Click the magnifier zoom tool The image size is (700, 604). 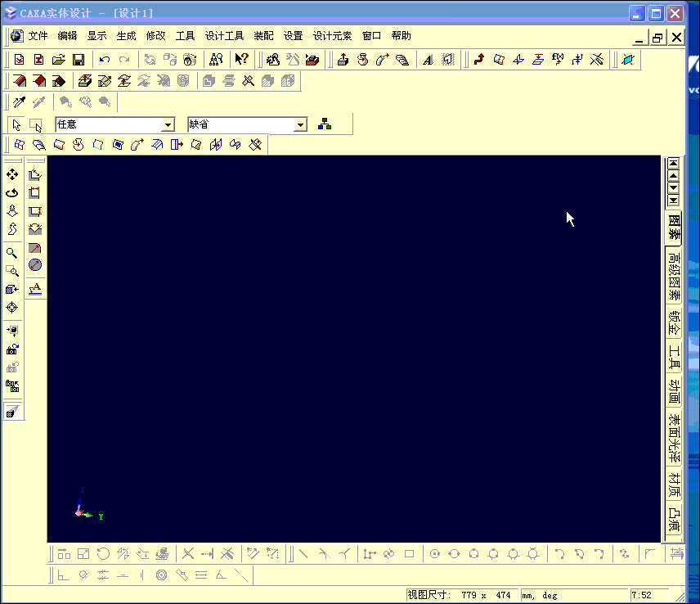pos(12,253)
